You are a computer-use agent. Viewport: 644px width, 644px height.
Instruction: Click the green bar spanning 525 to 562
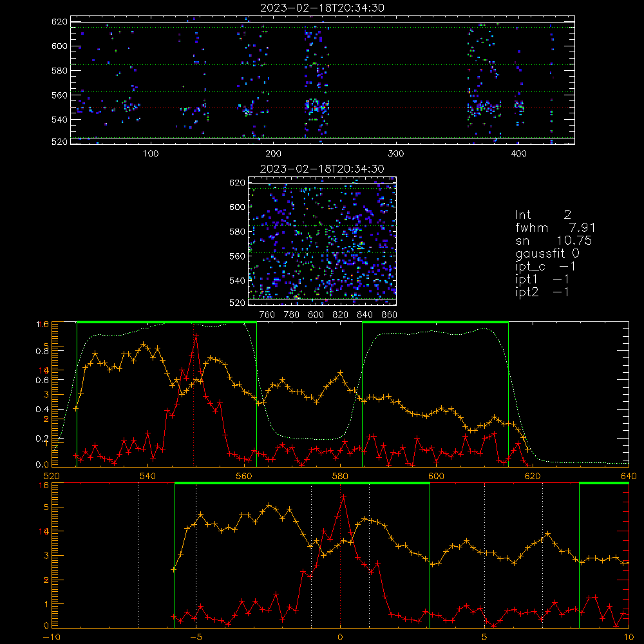(x=167, y=322)
